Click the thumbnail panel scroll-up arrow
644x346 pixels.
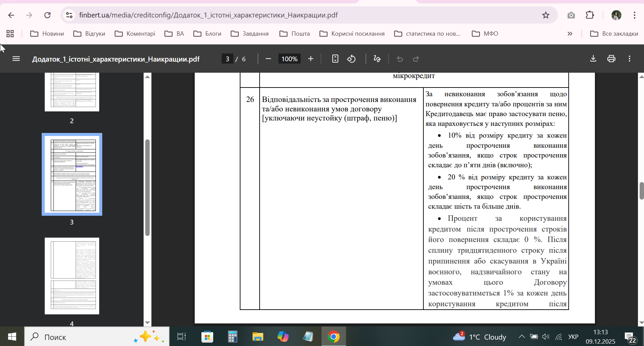[147, 77]
